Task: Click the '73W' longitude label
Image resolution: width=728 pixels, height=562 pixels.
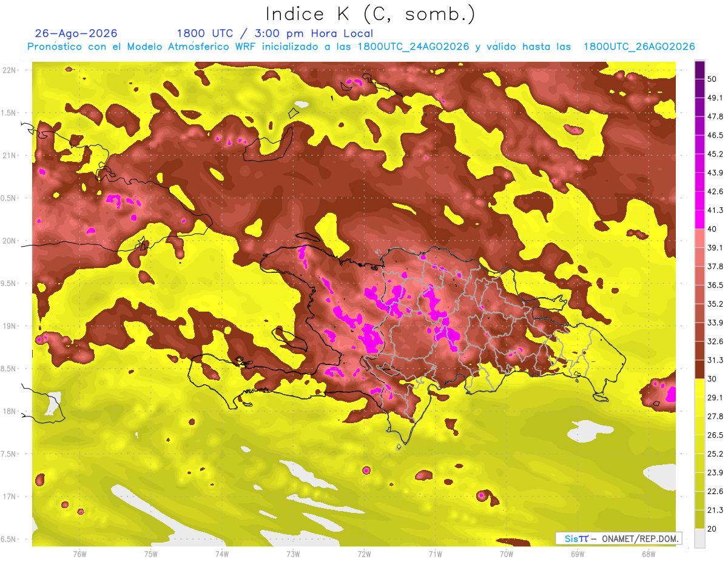Action: click(x=293, y=554)
